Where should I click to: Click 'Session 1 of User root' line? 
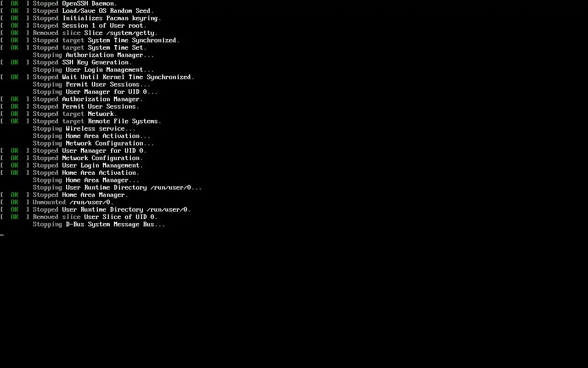[x=73, y=26]
